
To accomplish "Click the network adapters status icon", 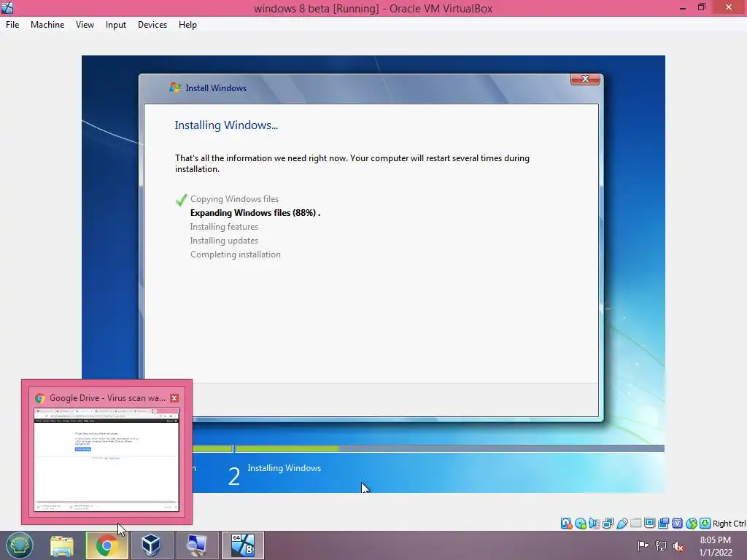I will tap(608, 524).
